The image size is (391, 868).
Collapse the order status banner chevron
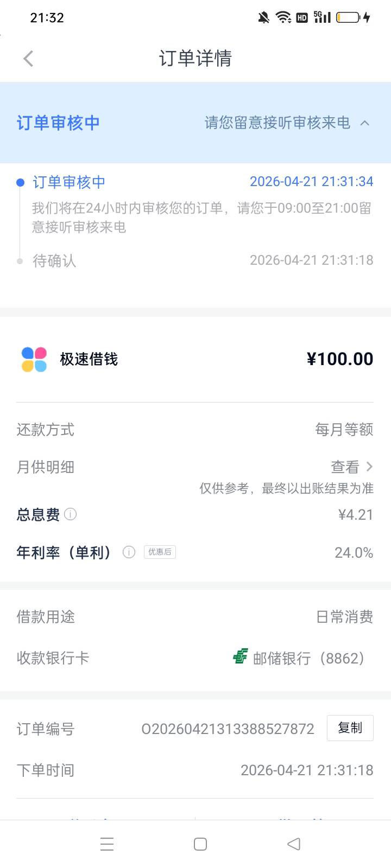pyautogui.click(x=365, y=123)
